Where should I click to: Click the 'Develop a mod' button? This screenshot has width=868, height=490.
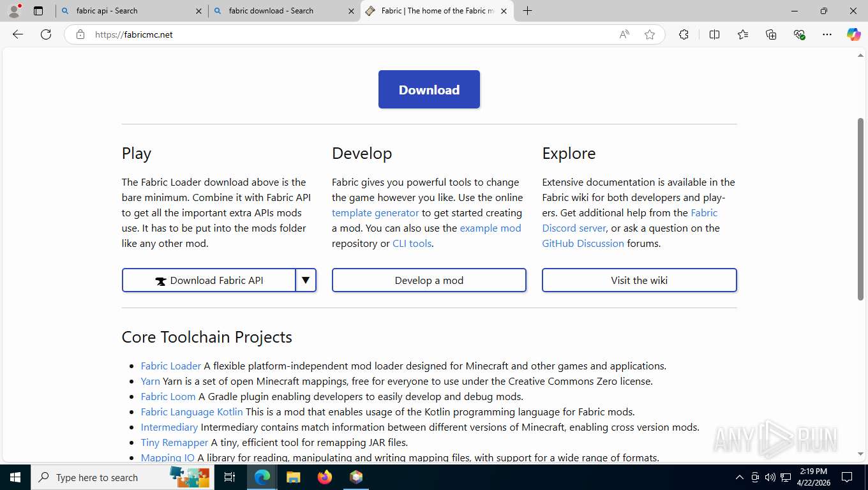(429, 280)
